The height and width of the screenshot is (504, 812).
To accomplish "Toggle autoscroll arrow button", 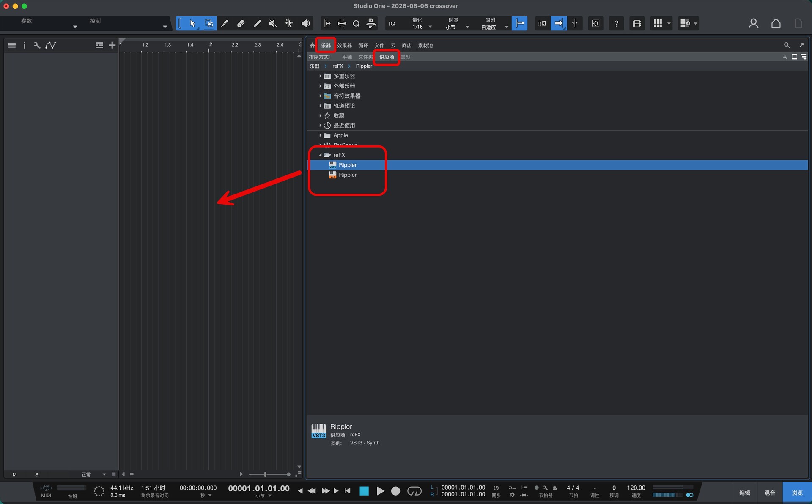I will (558, 23).
